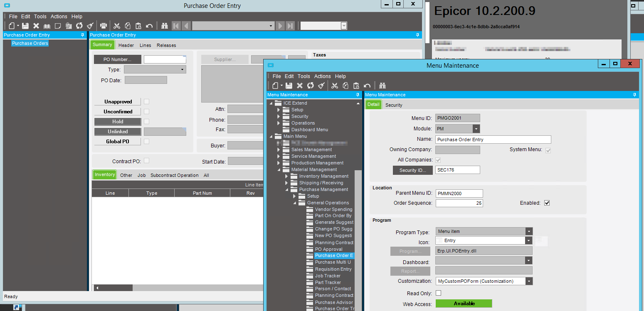Switch to Security tab in Menu Maintenance

coord(394,105)
